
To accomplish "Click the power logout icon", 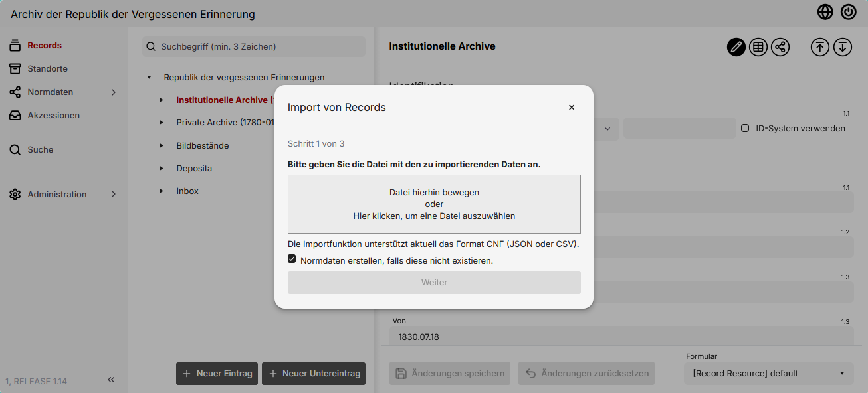I will 848,12.
